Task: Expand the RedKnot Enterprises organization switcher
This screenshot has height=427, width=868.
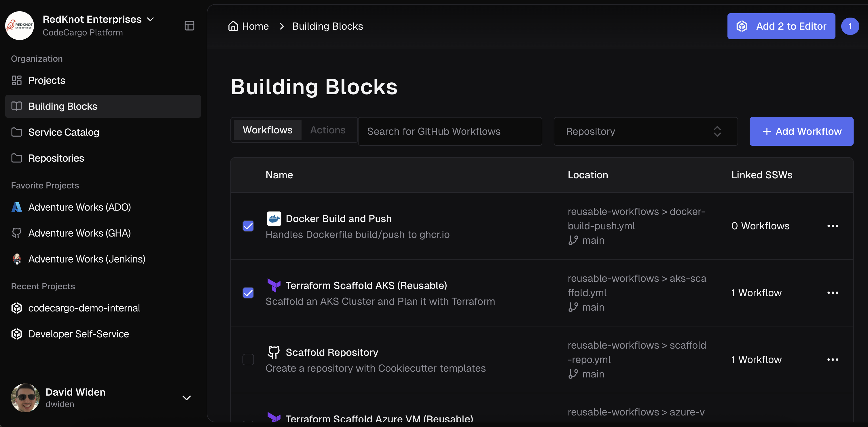Action: 150,19
